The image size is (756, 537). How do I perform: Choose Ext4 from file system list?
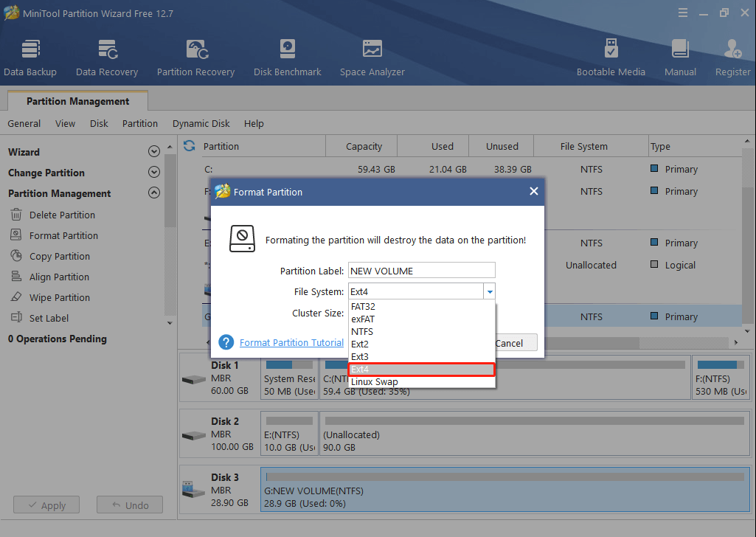(421, 370)
